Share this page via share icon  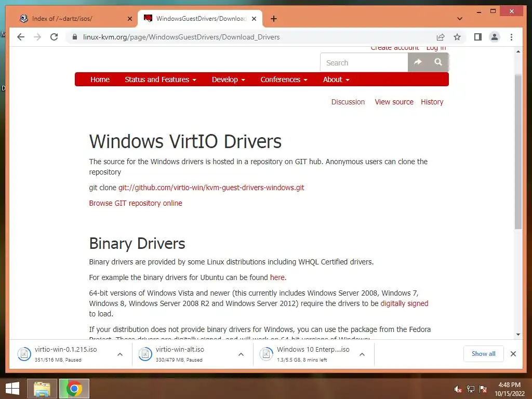tap(441, 37)
